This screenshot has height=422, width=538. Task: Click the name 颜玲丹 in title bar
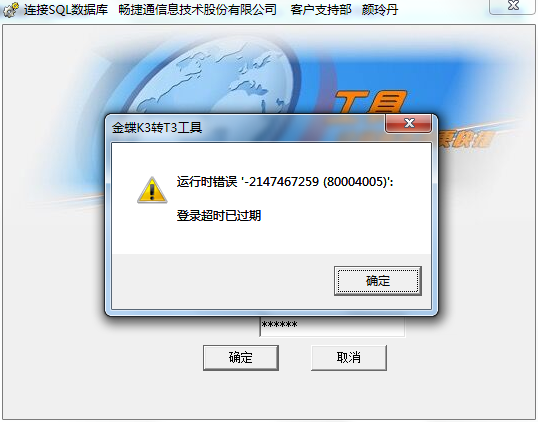point(380,10)
